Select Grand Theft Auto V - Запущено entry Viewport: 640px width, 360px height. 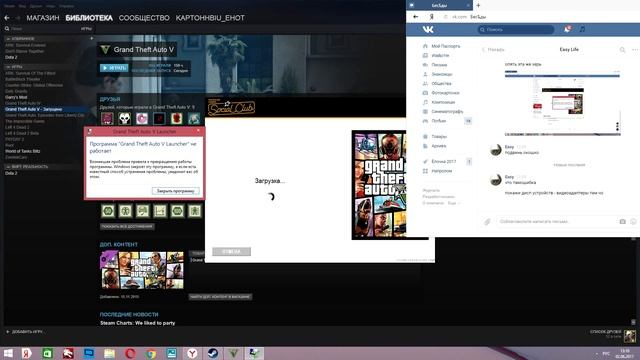point(33,109)
